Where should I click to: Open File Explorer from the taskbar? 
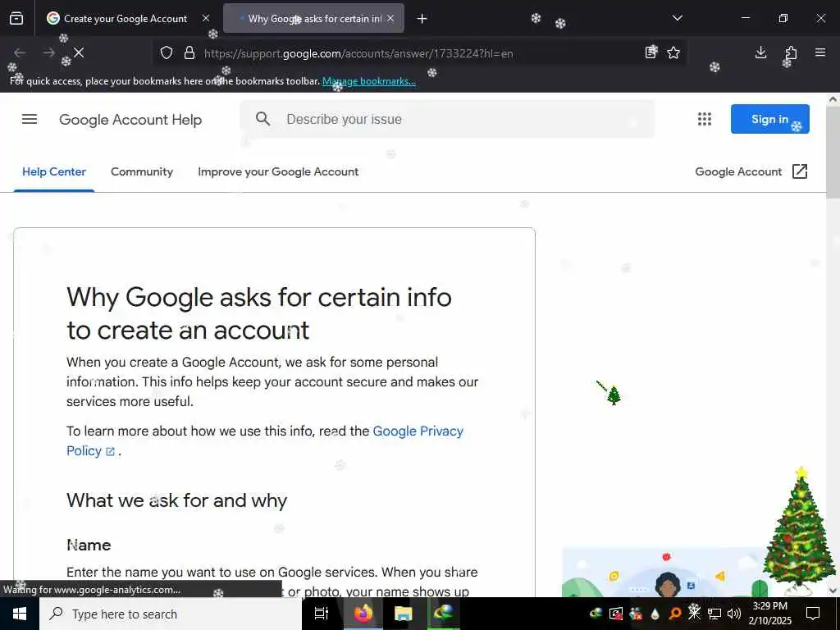(403, 614)
